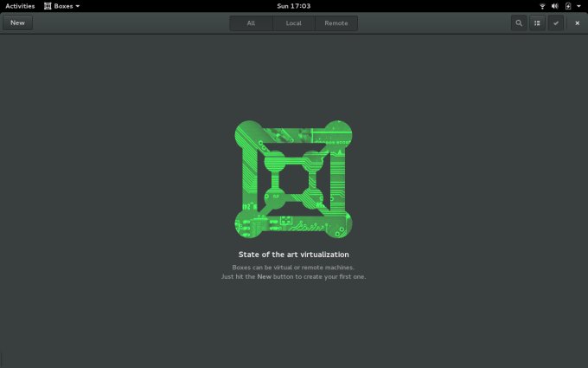Click the green Boxes cube logo

pyautogui.click(x=293, y=179)
